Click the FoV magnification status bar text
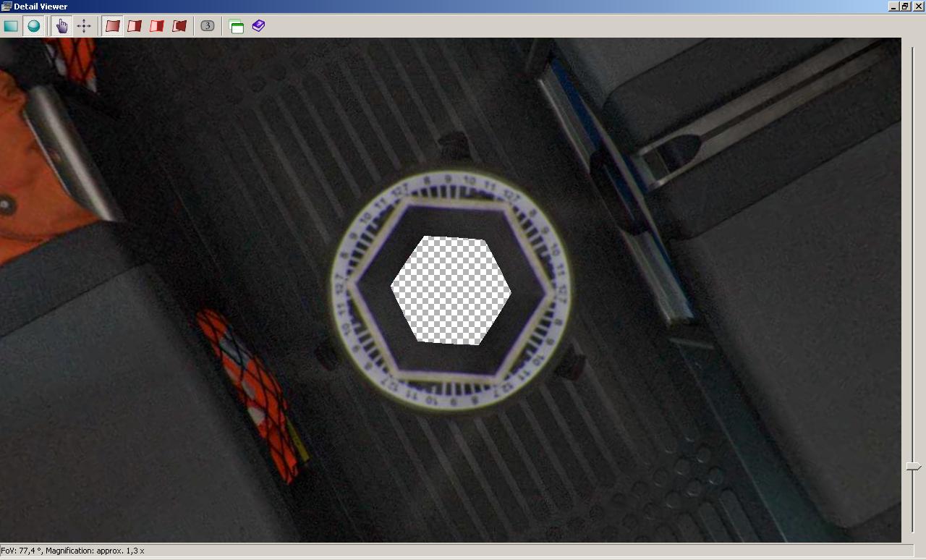The image size is (926, 560). click(72, 551)
